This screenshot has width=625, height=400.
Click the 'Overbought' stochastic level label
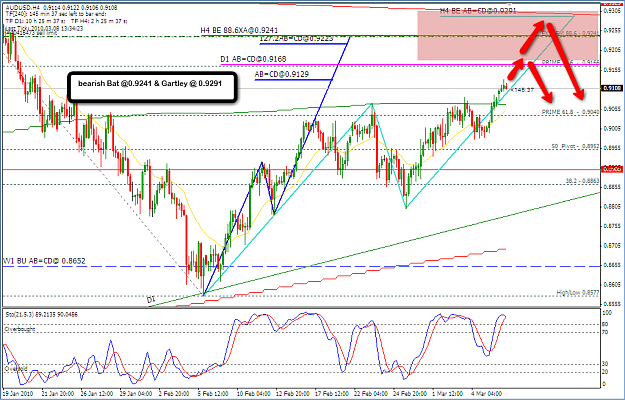(x=20, y=329)
